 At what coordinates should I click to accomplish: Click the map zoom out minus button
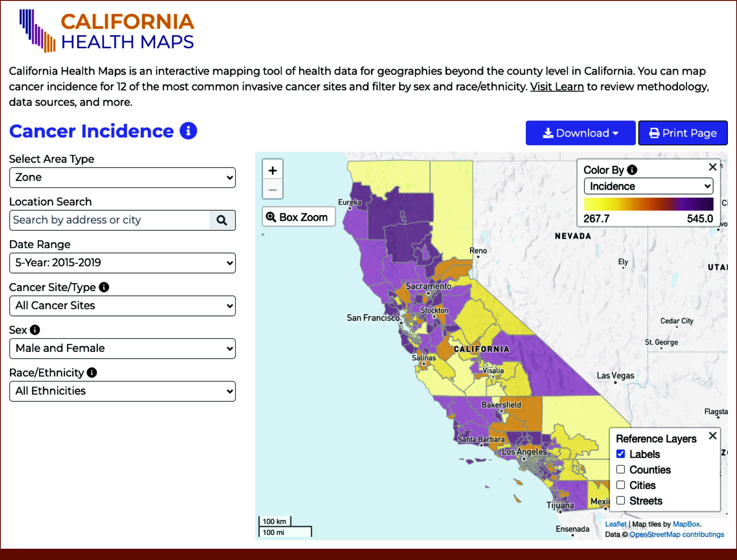click(x=272, y=190)
